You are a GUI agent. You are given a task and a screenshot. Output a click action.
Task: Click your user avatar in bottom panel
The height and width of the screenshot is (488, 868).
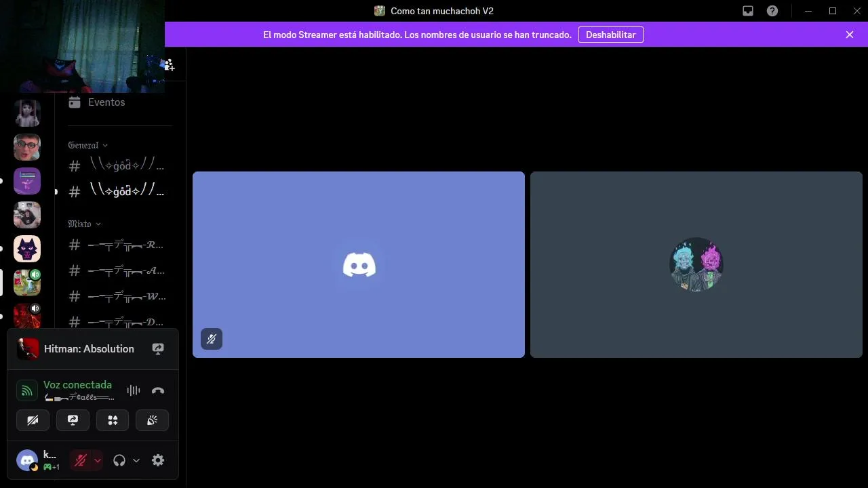click(27, 460)
